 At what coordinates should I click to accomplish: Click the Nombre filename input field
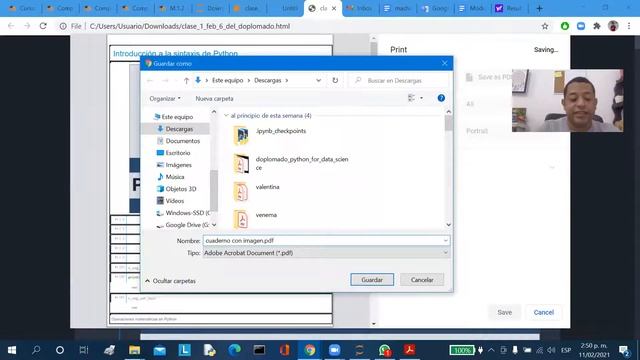point(322,240)
